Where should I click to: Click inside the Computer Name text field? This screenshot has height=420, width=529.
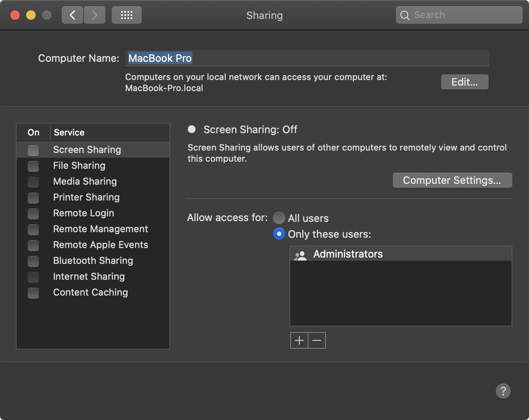point(277,58)
